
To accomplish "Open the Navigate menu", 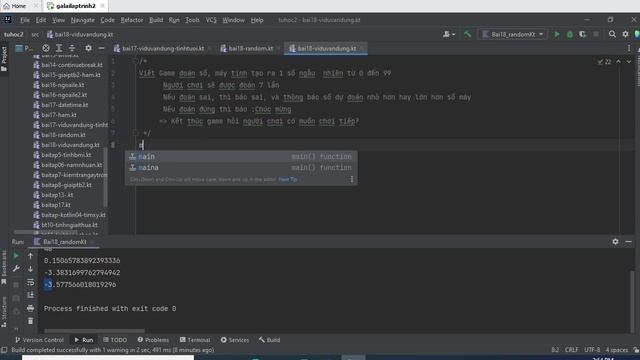I will pyautogui.click(x=82, y=20).
